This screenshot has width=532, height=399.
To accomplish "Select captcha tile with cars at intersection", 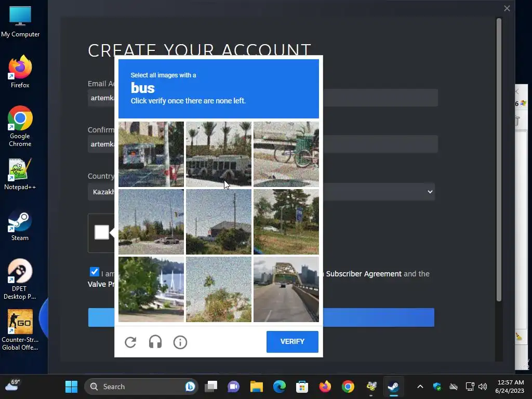I will click(x=151, y=221).
